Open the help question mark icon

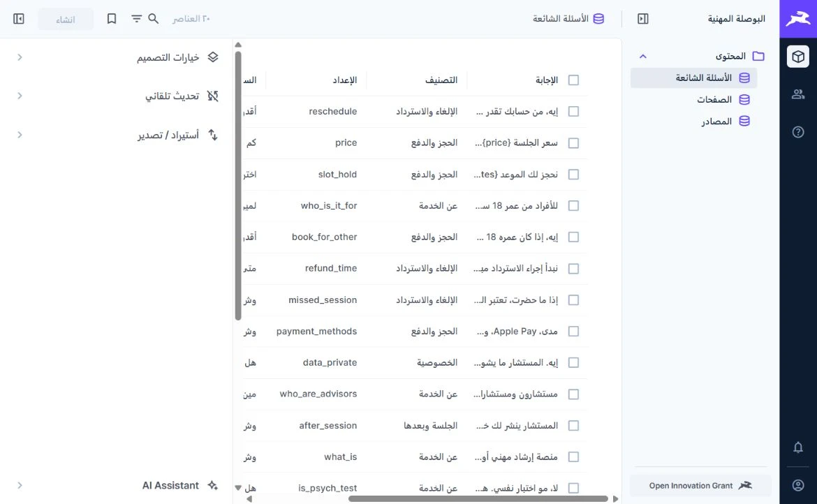click(797, 132)
